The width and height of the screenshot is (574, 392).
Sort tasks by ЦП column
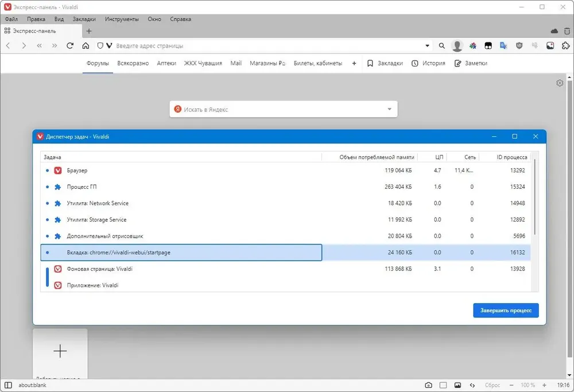click(x=432, y=157)
